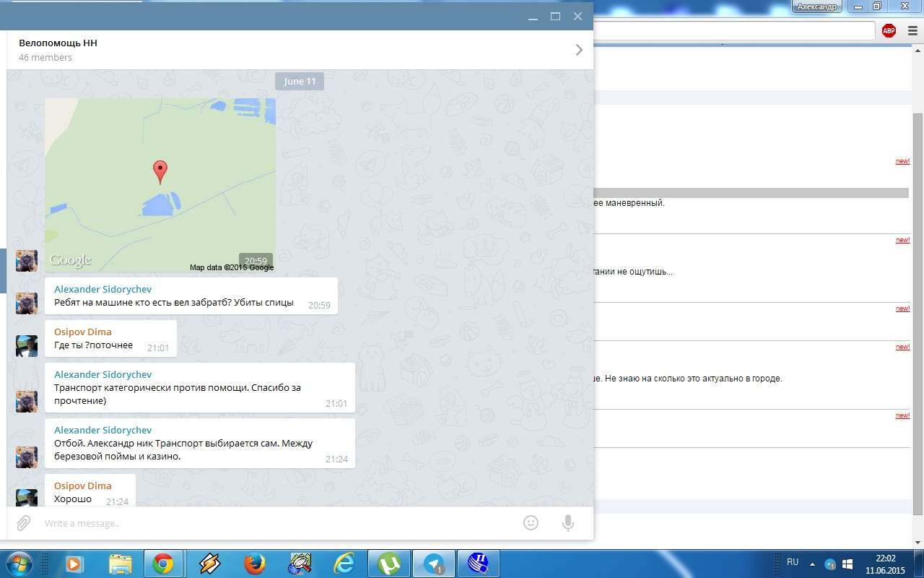The height and width of the screenshot is (578, 924).
Task: Click the Telegram taskbar icon
Action: 434,564
